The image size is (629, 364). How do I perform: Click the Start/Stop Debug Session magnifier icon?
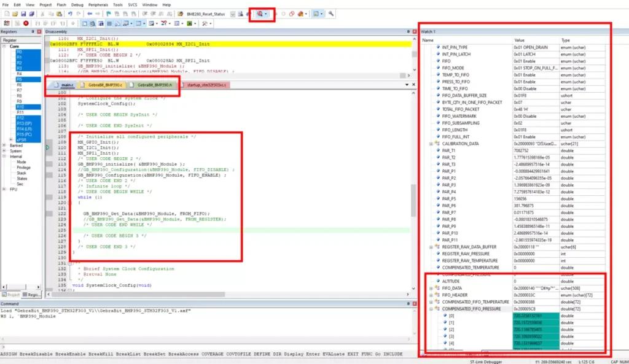point(260,14)
